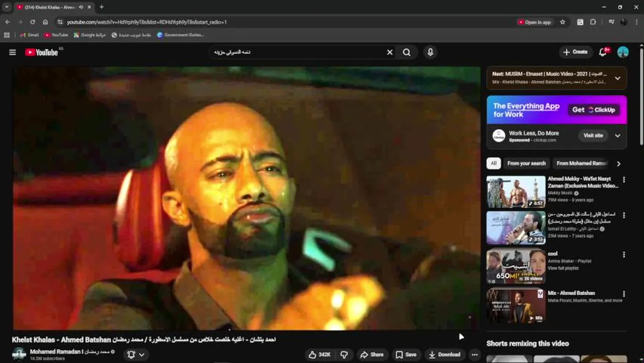Open Mohamed Ramadan channel name link

tap(70, 351)
